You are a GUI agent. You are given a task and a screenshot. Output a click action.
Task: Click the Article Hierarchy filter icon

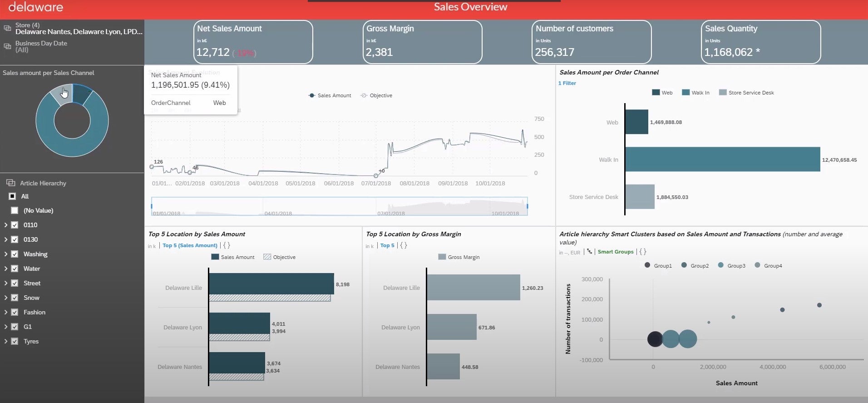[x=11, y=183]
